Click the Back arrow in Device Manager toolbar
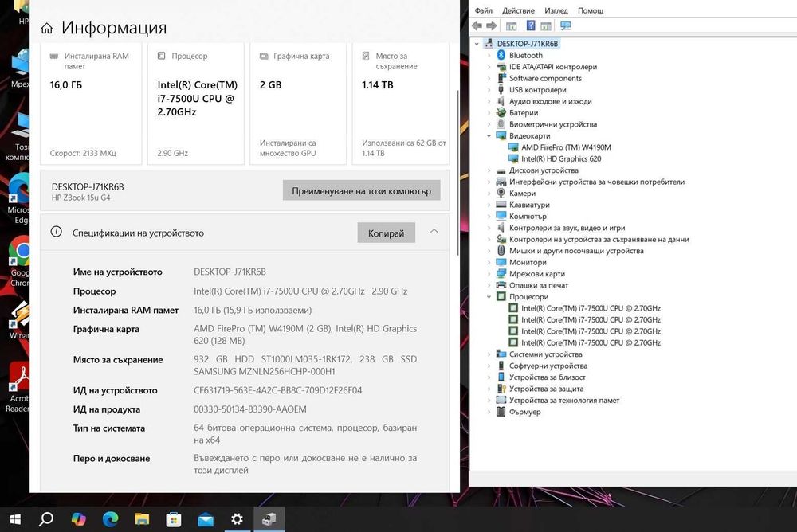Viewport: 797px width, 532px height. pos(477,25)
